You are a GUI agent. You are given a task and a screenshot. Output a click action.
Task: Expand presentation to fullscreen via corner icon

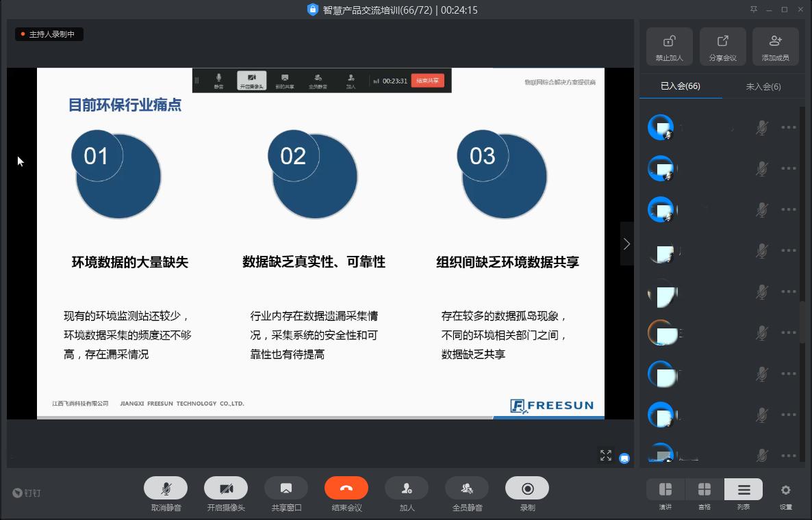[x=606, y=455]
